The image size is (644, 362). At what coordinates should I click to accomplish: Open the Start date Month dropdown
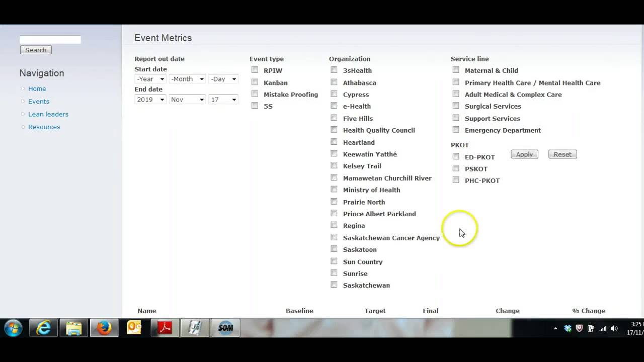187,79
